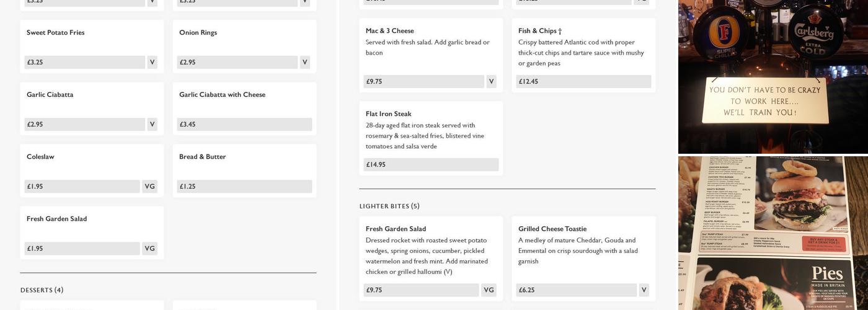Click the £14.95 price bar on Flat Iron Steak
Screen dimensions: 868x310
coord(431,164)
